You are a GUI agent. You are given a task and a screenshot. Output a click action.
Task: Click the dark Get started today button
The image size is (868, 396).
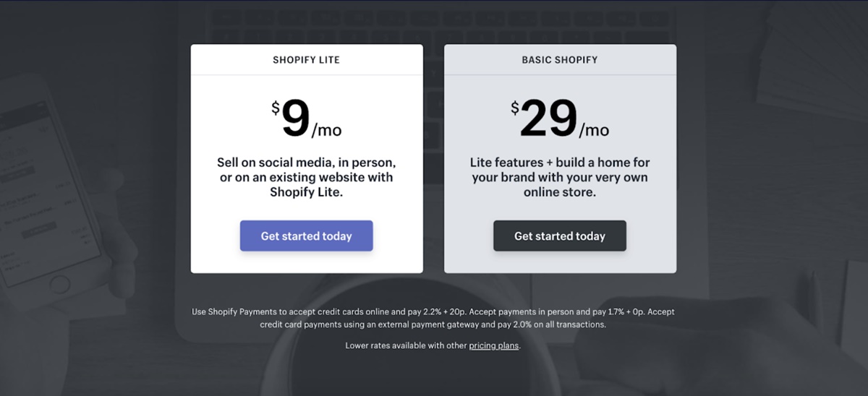559,236
